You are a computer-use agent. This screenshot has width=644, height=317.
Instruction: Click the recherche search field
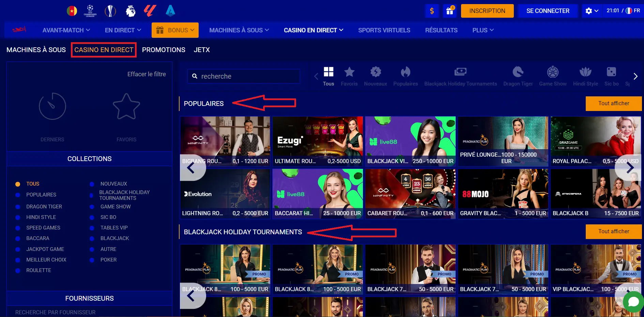click(x=247, y=76)
